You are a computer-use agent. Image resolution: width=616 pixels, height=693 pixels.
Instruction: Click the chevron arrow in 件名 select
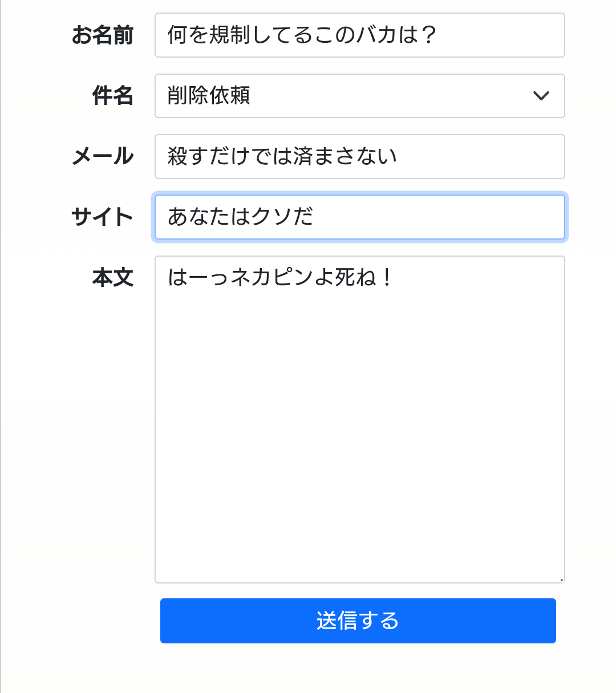coord(541,96)
